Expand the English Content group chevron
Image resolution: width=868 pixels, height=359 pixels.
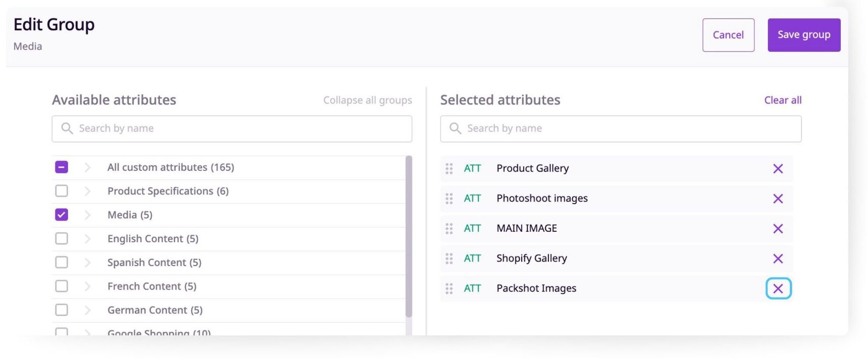(87, 238)
